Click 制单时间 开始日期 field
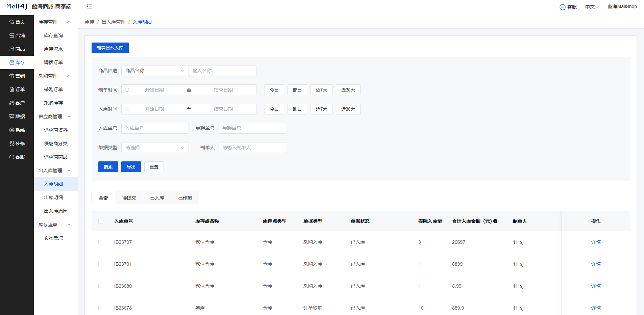 point(154,90)
